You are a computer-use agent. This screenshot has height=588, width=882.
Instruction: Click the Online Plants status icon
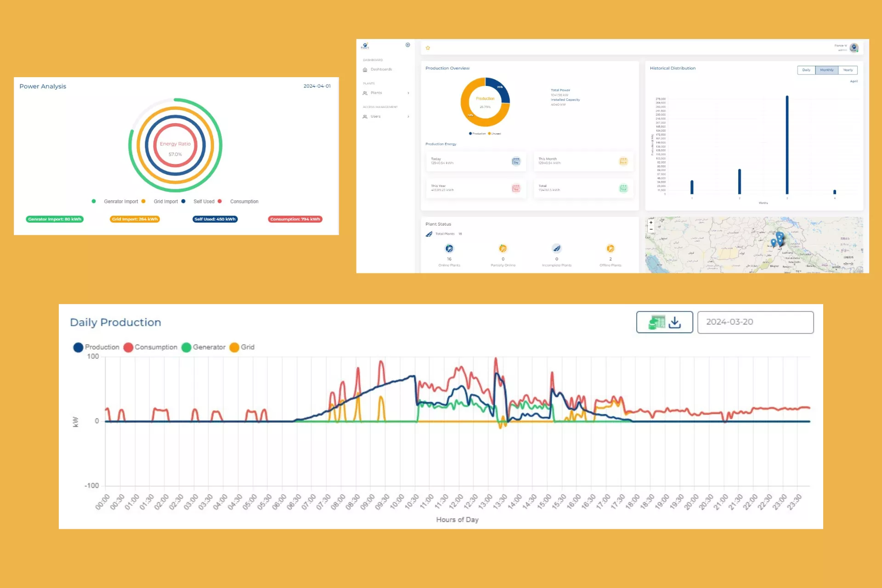coord(449,249)
